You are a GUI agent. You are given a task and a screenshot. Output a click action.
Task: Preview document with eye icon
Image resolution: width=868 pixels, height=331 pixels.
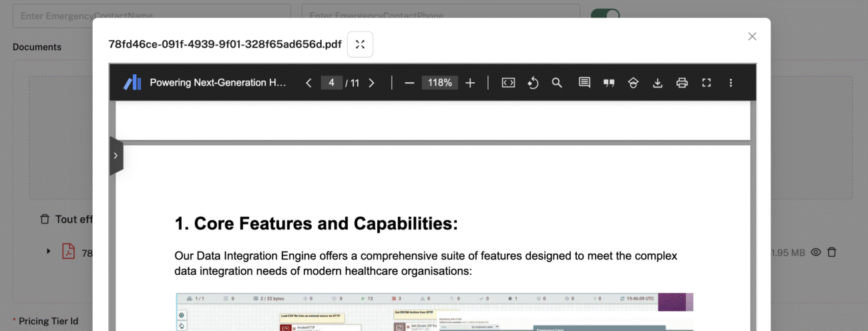pos(815,252)
